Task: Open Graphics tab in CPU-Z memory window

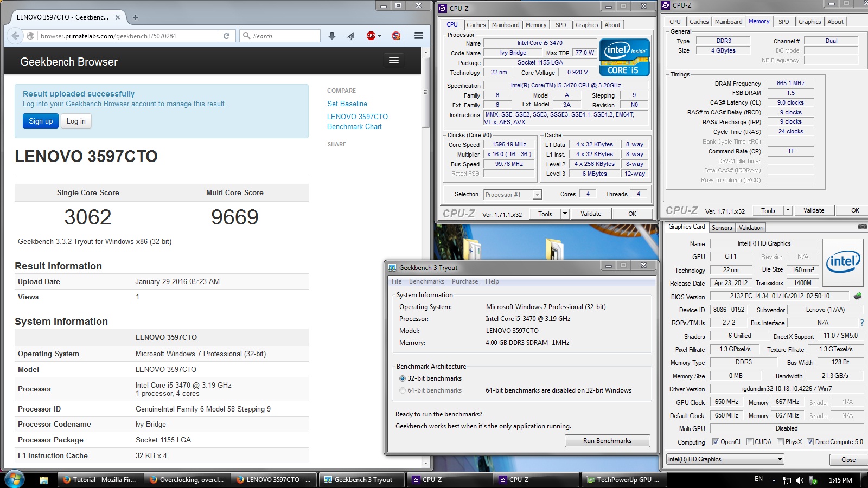Action: pos(810,22)
